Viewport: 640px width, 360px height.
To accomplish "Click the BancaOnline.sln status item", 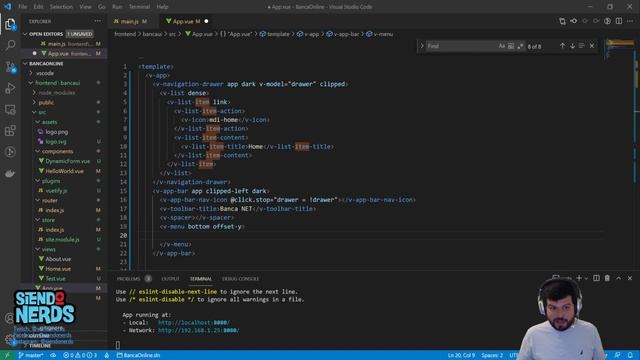I will (x=138, y=356).
